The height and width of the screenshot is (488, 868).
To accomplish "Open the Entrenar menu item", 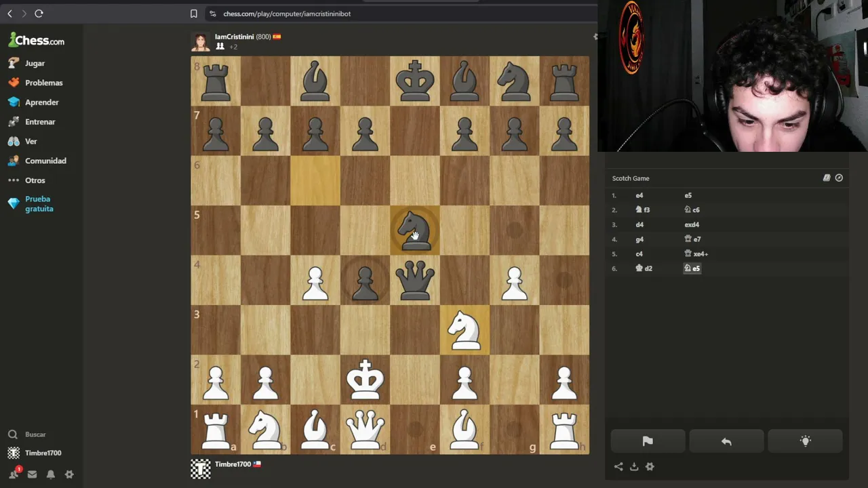I will 40,122.
